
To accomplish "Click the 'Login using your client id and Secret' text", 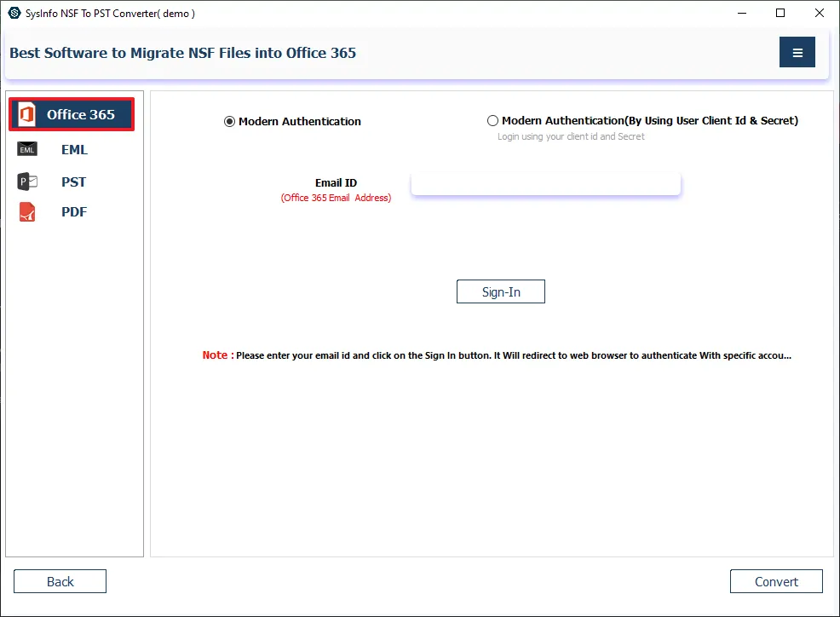I will tap(571, 136).
